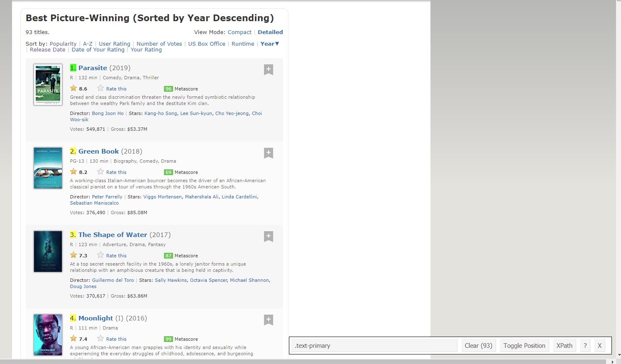Open the Moonlight title link
Screen dimensions: 621x364
[96, 318]
